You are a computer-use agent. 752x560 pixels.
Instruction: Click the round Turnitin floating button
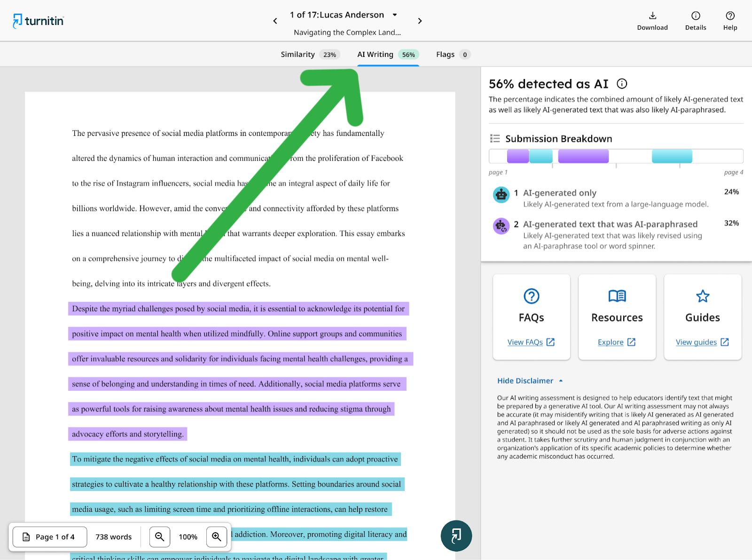pos(456,536)
